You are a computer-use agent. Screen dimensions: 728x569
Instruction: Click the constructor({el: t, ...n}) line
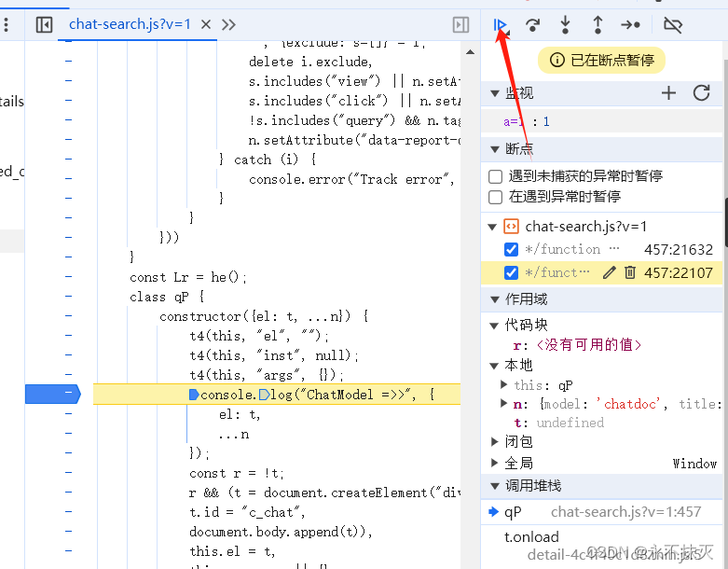[x=264, y=317]
